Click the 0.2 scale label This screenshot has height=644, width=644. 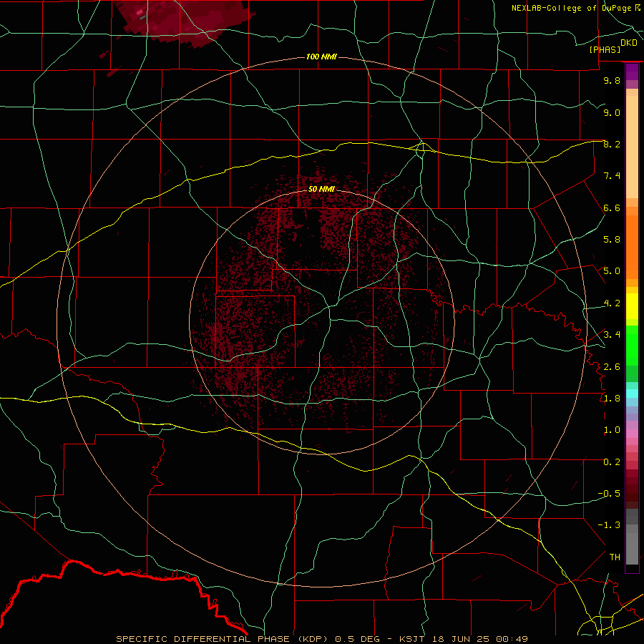pyautogui.click(x=612, y=462)
